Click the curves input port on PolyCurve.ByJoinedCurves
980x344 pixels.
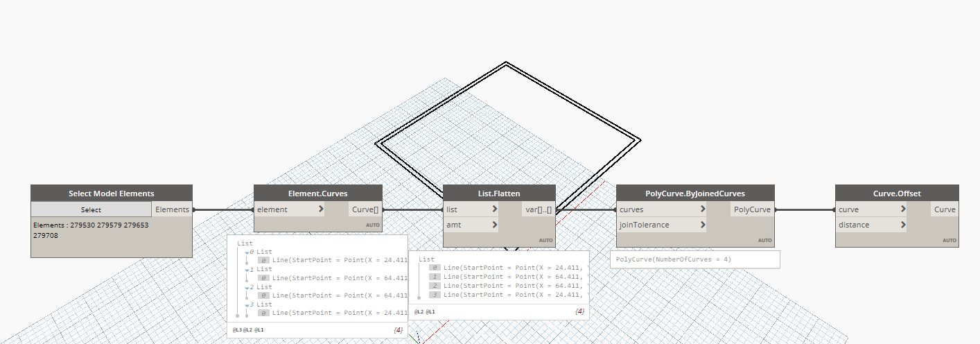point(662,209)
